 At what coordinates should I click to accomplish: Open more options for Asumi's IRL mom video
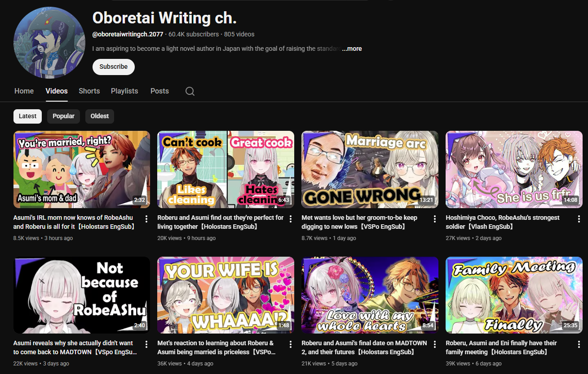pyautogui.click(x=146, y=219)
